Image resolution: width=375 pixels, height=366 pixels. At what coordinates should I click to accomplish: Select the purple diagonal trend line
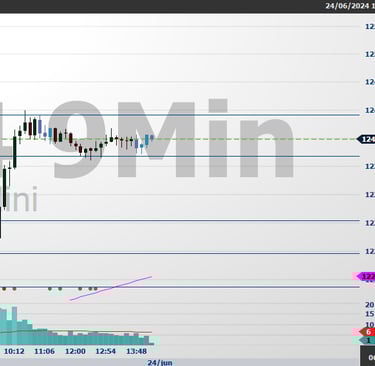[x=111, y=288]
